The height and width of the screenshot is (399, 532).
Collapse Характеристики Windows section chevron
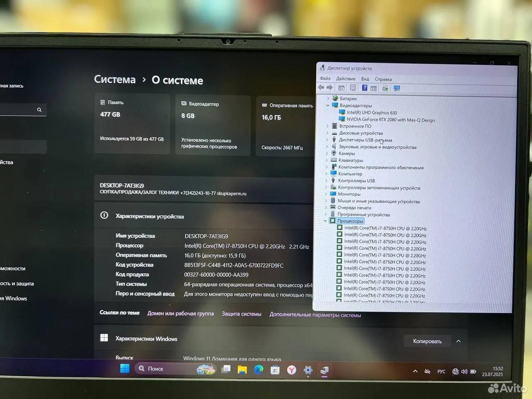click(x=458, y=341)
